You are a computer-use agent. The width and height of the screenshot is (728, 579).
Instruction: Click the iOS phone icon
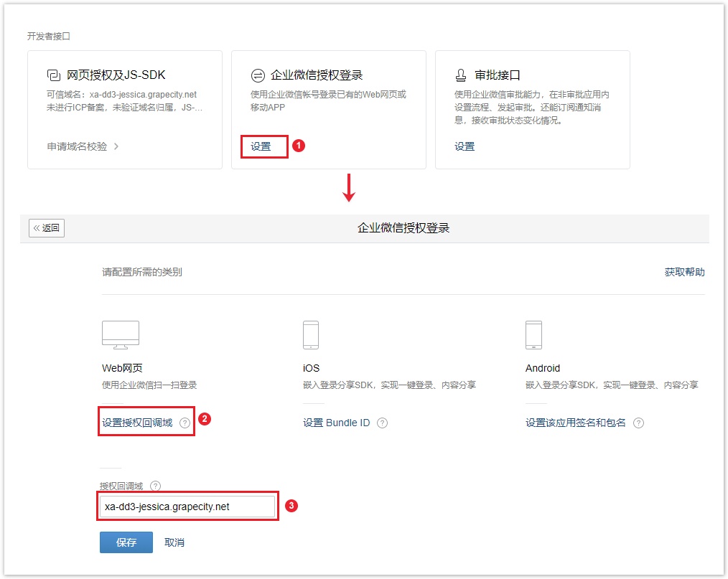tap(311, 334)
